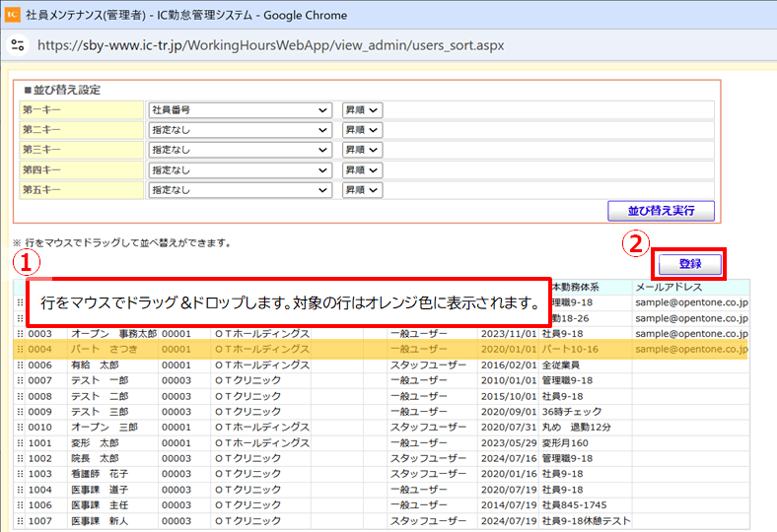Select the highlighted パート さつき row
Viewport: 777px width, 532px height.
click(381, 349)
